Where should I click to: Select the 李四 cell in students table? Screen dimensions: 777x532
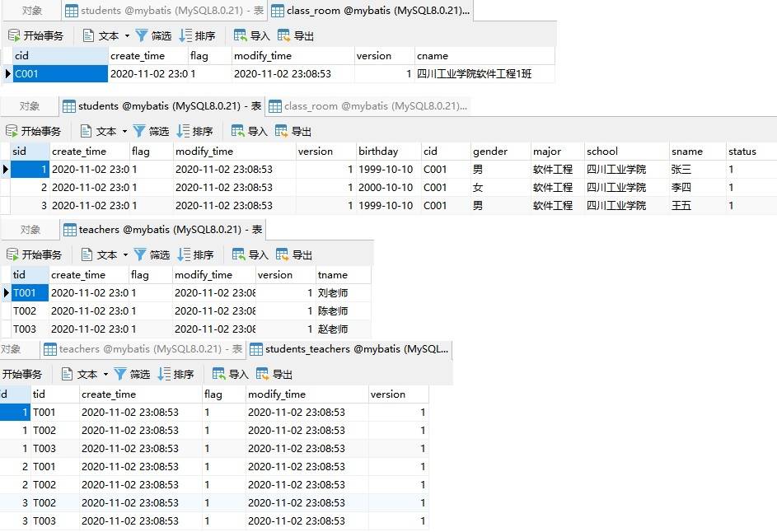tap(681, 188)
